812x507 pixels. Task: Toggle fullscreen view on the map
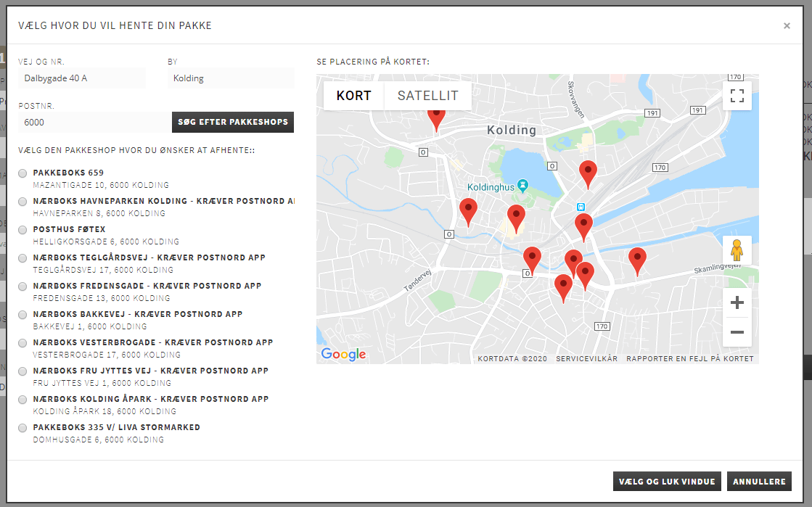(737, 96)
